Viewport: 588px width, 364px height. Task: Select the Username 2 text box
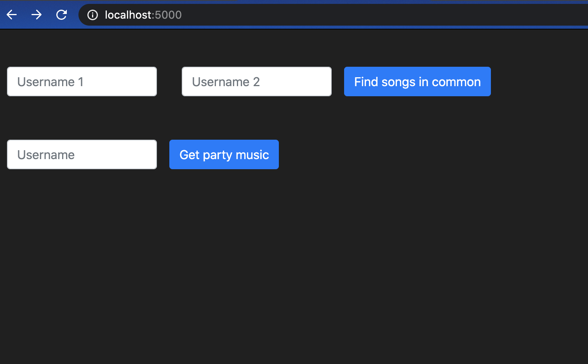tap(257, 81)
